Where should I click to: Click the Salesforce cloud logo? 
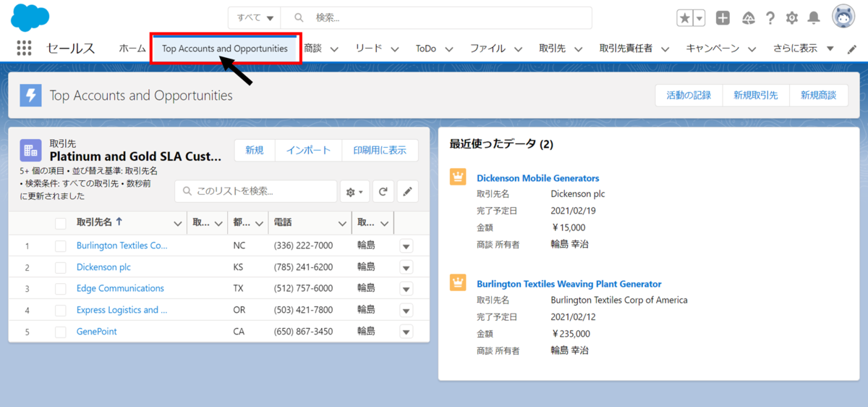[x=30, y=17]
